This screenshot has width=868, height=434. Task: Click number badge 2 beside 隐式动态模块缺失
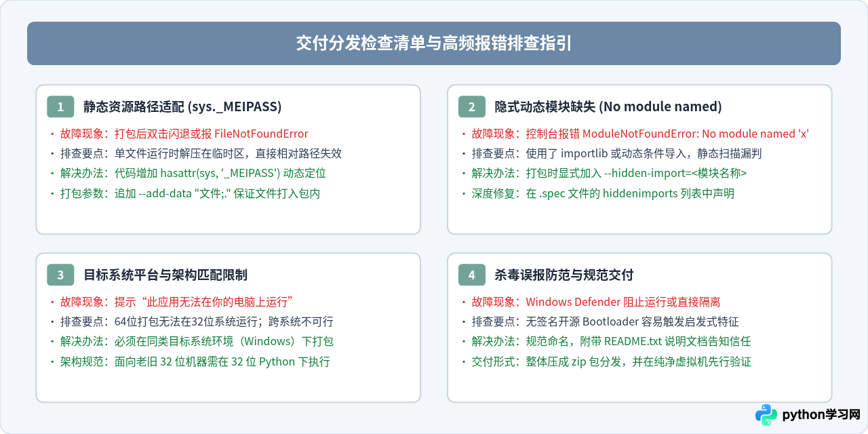[472, 106]
